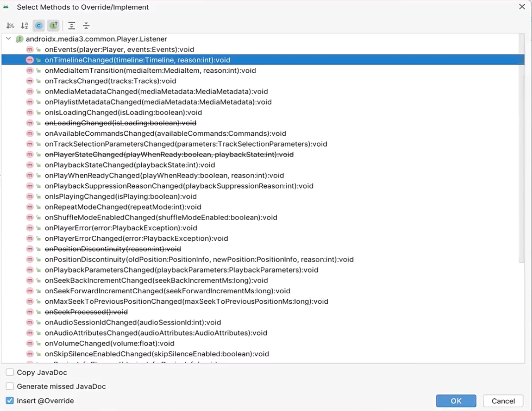Click method icon next to onPlayerError
This screenshot has width=532, height=411.
[30, 228]
